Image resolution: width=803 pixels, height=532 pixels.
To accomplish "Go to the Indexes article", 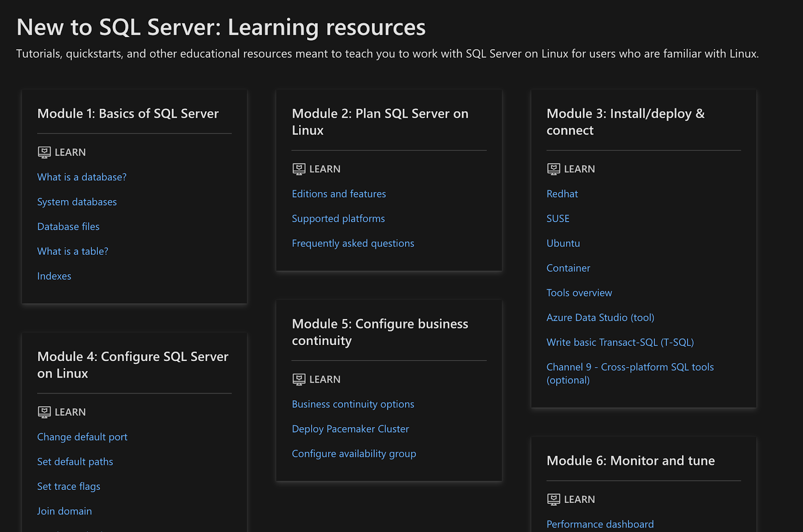I will [x=54, y=276].
